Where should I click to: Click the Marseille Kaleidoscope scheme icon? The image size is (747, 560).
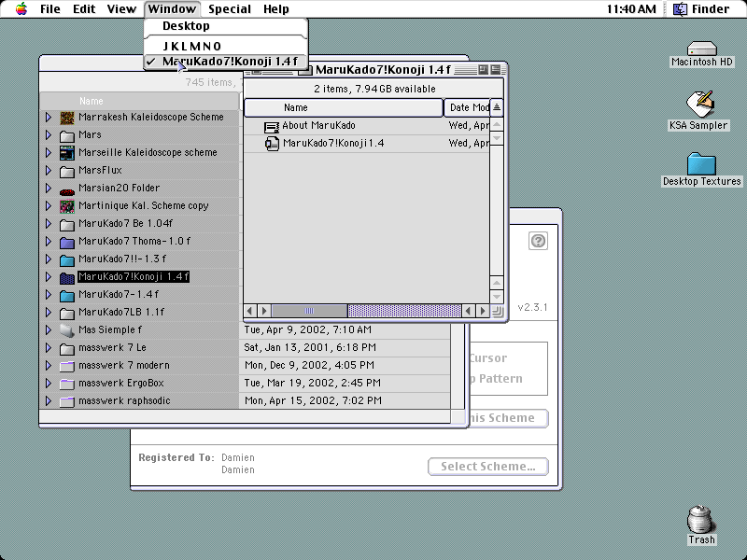[x=67, y=153]
